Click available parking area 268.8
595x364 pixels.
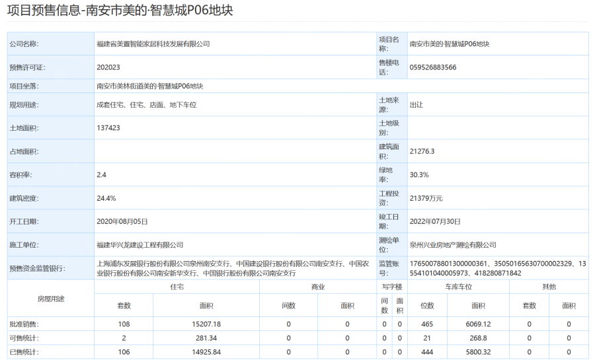click(478, 338)
